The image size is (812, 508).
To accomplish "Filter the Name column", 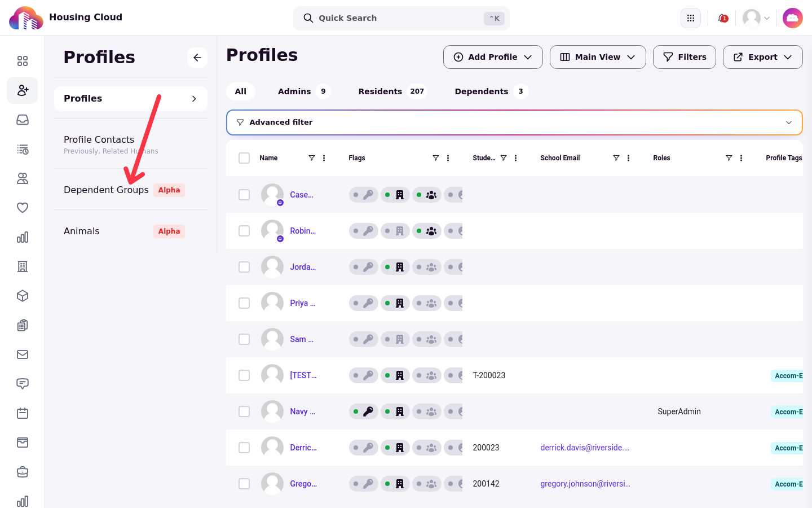I will [x=312, y=158].
